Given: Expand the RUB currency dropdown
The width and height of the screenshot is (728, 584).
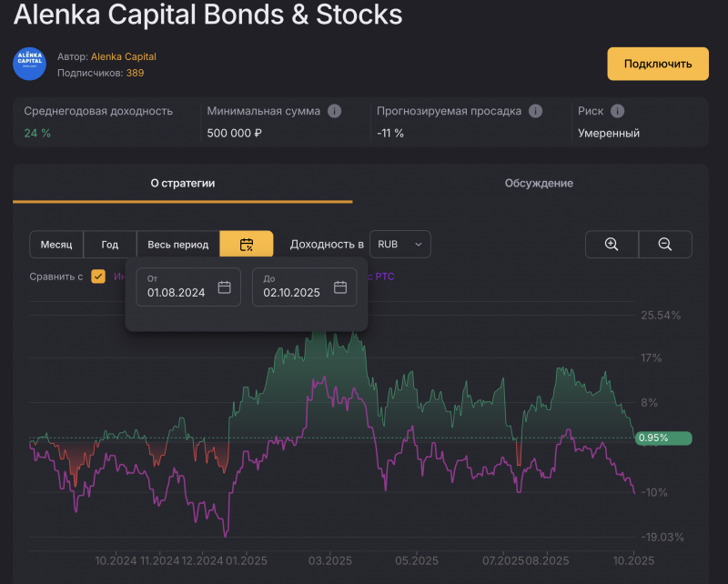Looking at the screenshot, I should point(400,245).
